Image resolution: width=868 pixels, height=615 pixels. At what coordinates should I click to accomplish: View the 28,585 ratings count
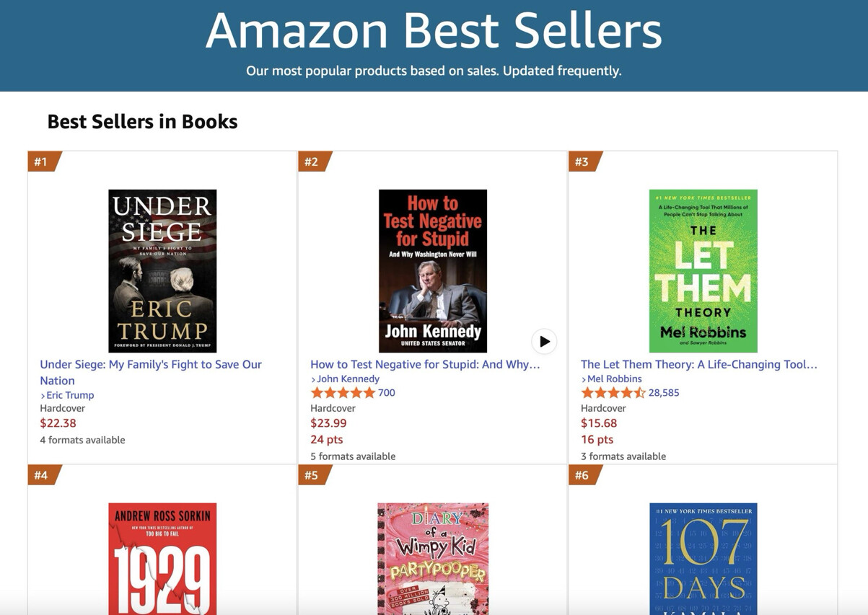point(664,393)
